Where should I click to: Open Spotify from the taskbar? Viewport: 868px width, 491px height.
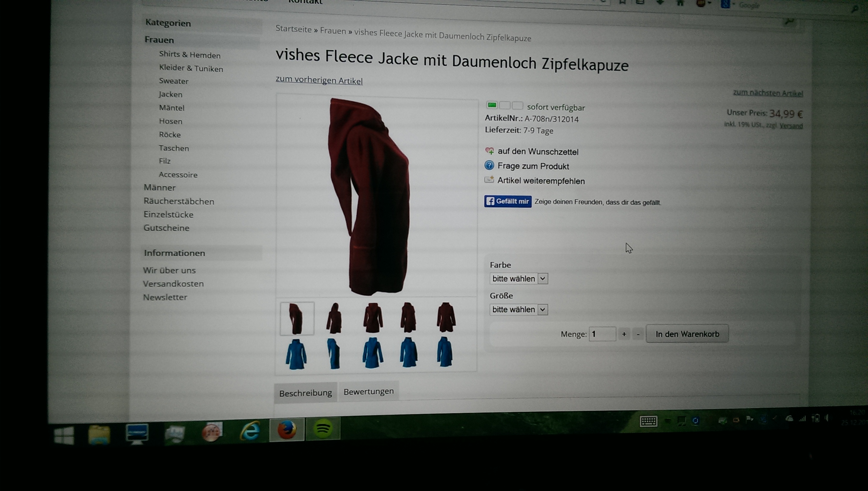[x=323, y=429]
